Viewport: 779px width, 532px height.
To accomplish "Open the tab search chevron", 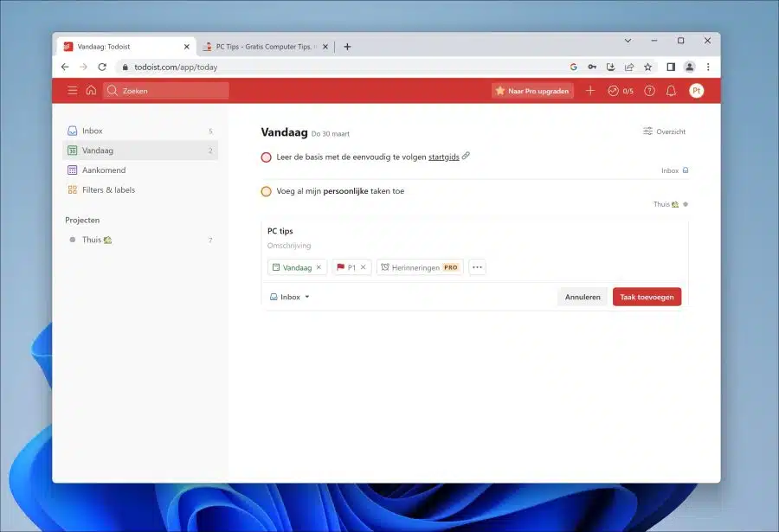I will pyautogui.click(x=628, y=41).
